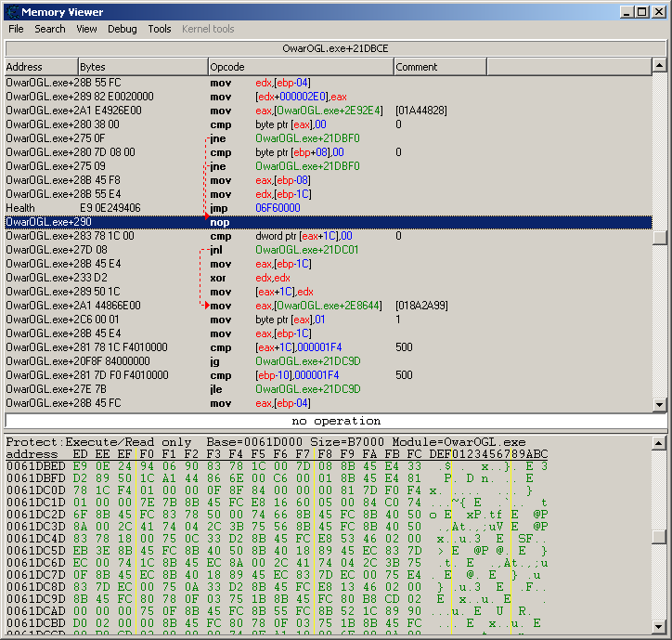672x640 pixels.
Task: Click the OwarOGL.exe+21DBCE address header bar
Action: click(x=335, y=47)
